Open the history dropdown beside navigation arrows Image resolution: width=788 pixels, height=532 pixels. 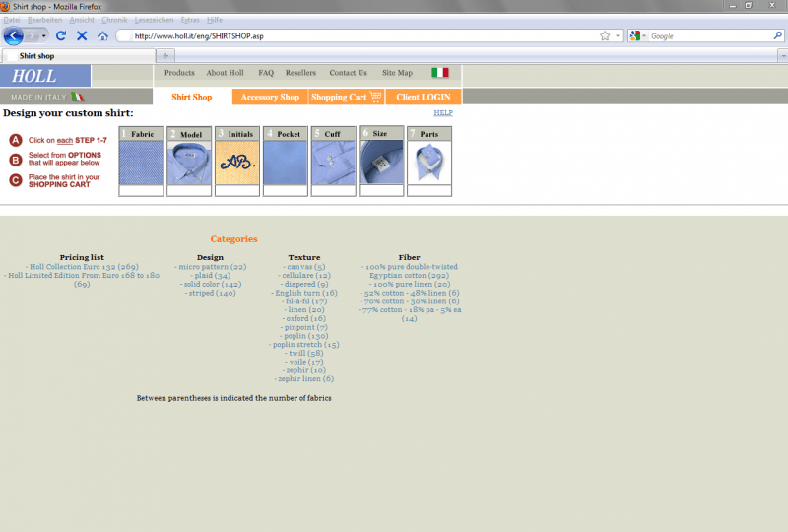tap(43, 35)
